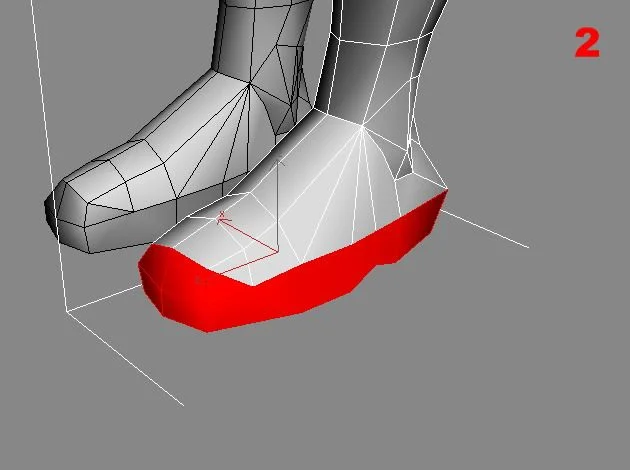This screenshot has width=630, height=470.
Task: Pick the gray vertical axis of transform gizmo
Action: tap(277, 207)
